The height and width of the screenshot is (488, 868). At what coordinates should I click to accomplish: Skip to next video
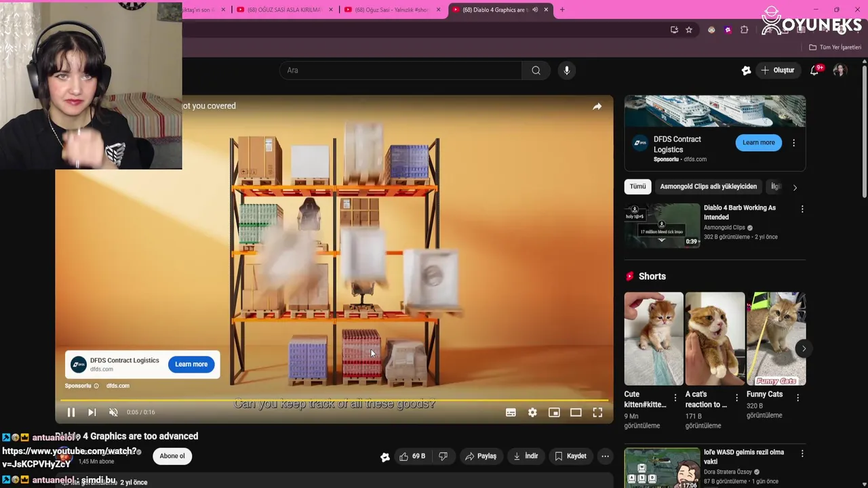[92, 412]
